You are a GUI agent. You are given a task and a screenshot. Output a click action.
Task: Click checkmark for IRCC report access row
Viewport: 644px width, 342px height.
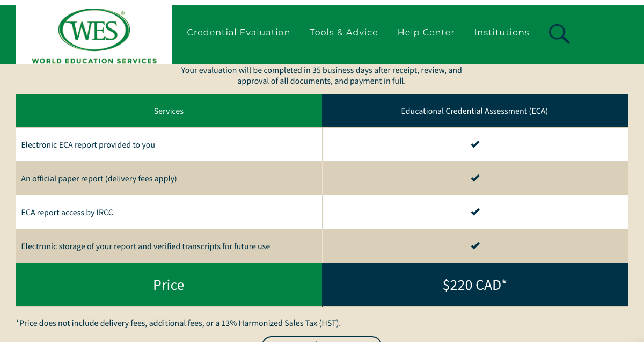pos(475,212)
